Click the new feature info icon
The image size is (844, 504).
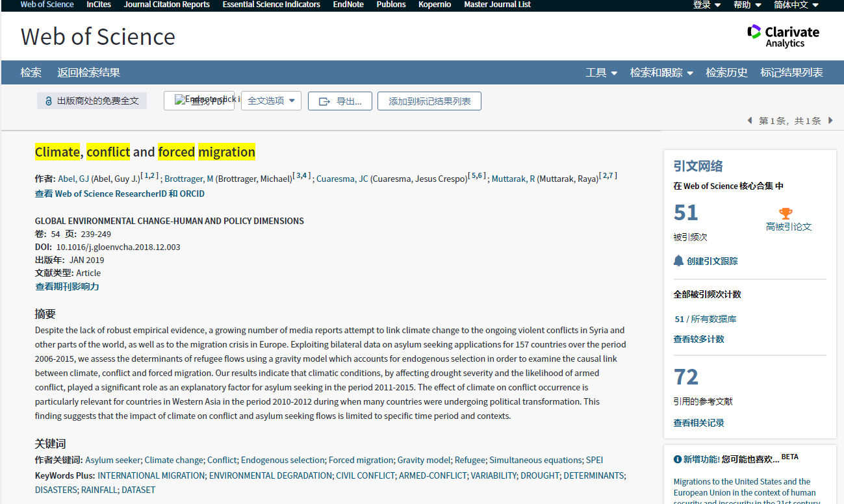[x=678, y=459]
